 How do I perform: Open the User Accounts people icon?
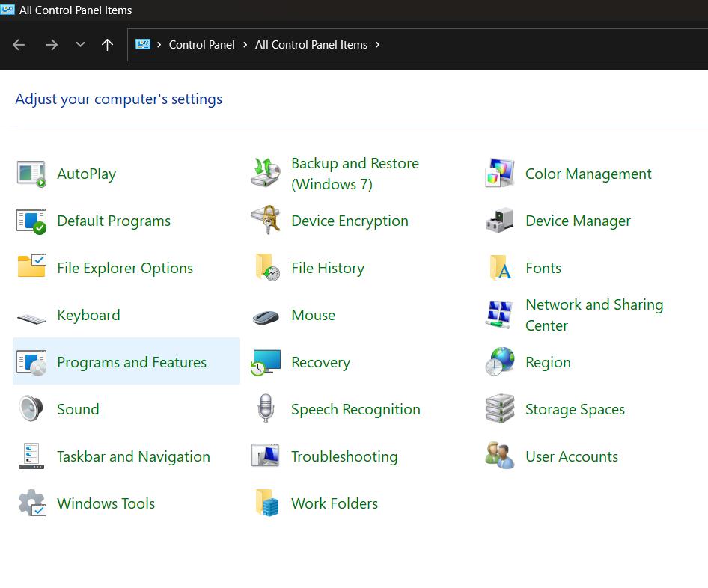tap(499, 456)
